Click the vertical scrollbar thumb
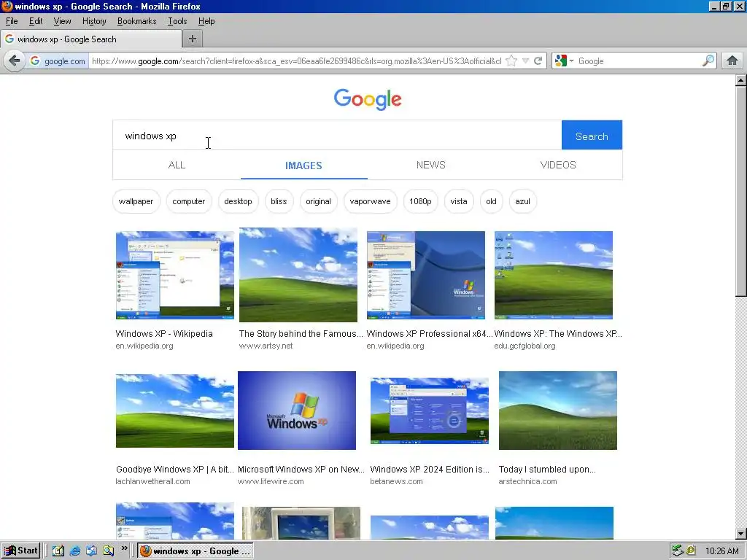 coord(741,192)
